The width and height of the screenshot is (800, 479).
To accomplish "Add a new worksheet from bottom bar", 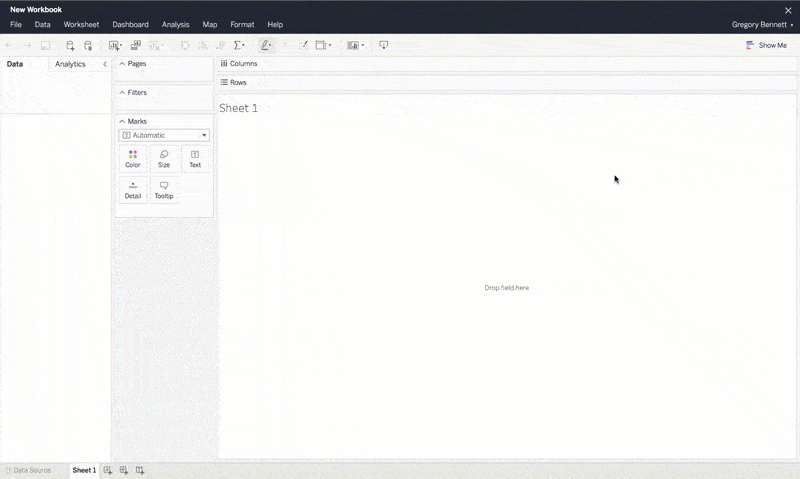I will [x=108, y=470].
